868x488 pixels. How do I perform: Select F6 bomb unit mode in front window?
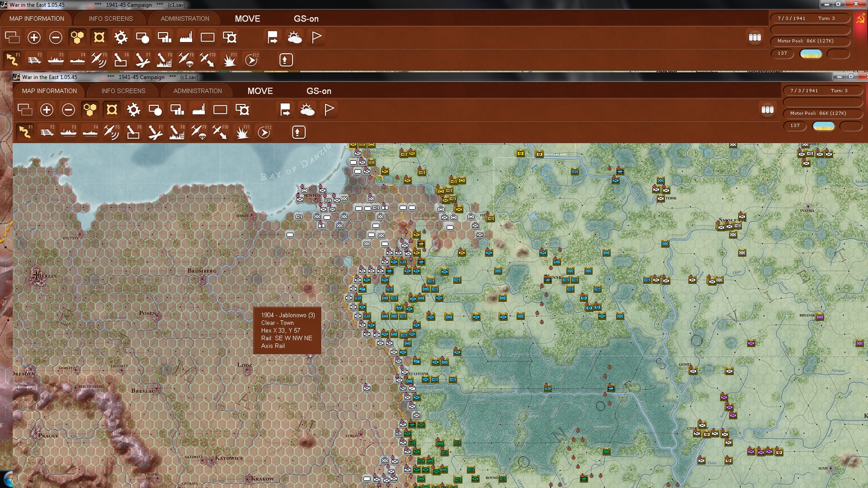click(x=133, y=132)
